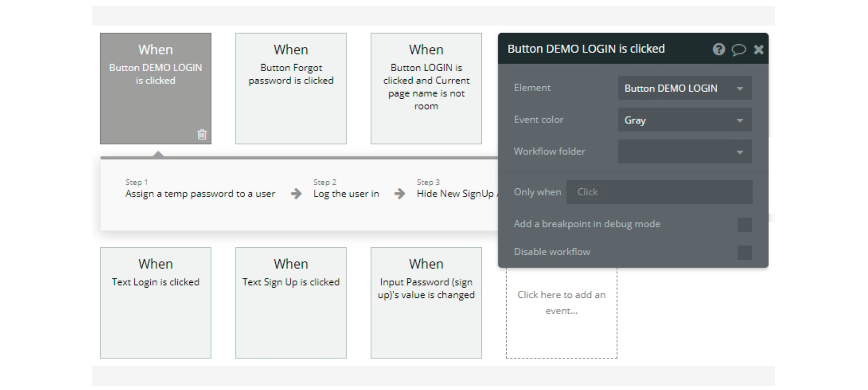Click the panel title Button DEMO LOGIN is clicked
Image resolution: width=868 pixels, height=390 pixels.
586,49
